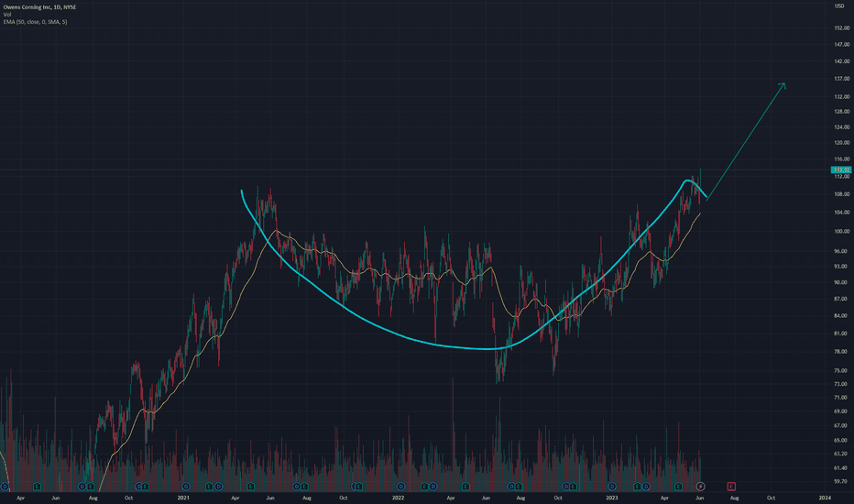The image size is (854, 504).
Task: Click the 59.70 price axis label
Action: [x=841, y=481]
